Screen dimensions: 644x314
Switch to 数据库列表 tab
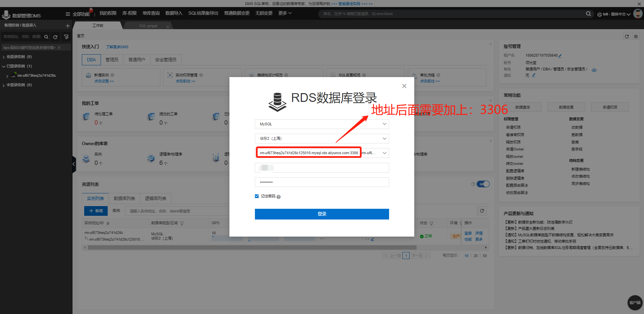pyautogui.click(x=124, y=198)
